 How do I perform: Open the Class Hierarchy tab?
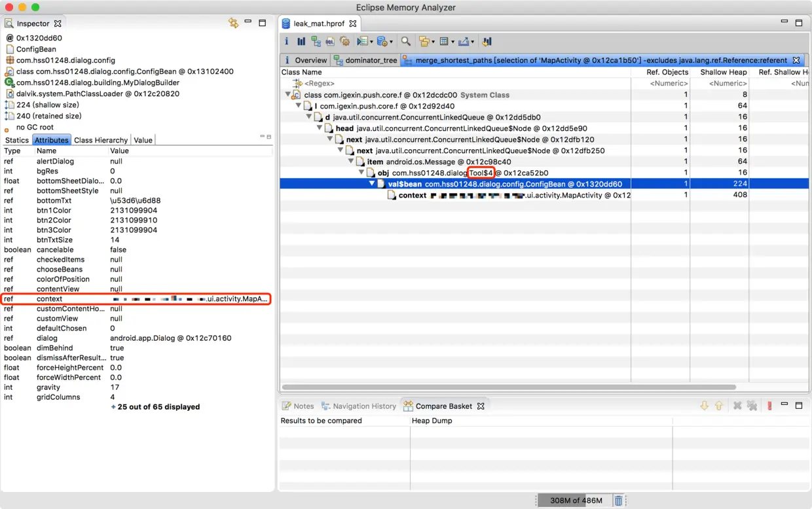101,140
